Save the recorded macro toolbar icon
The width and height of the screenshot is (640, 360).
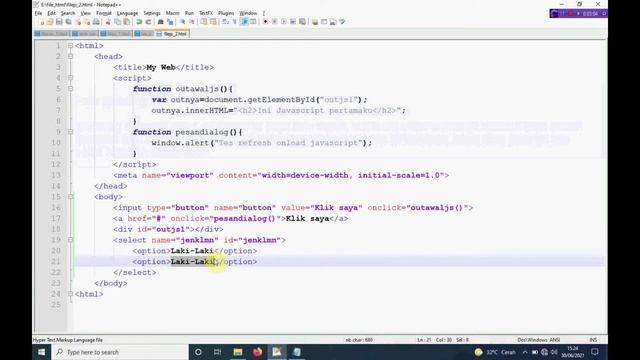click(x=302, y=22)
